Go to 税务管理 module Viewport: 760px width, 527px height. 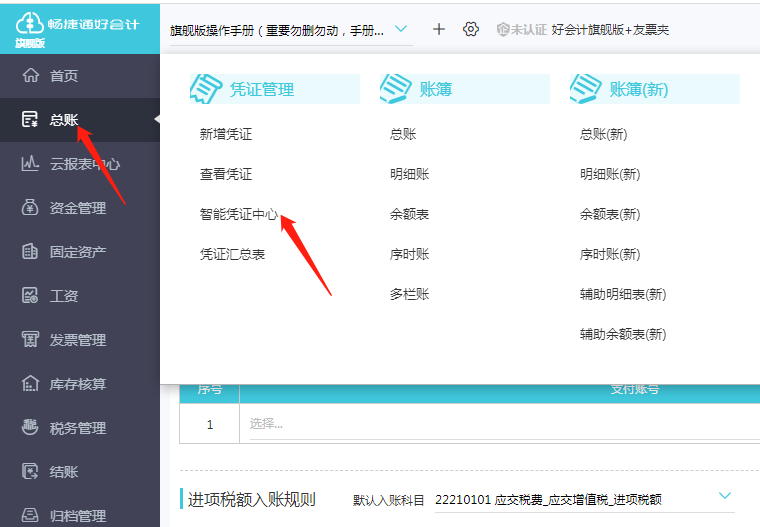(80, 428)
